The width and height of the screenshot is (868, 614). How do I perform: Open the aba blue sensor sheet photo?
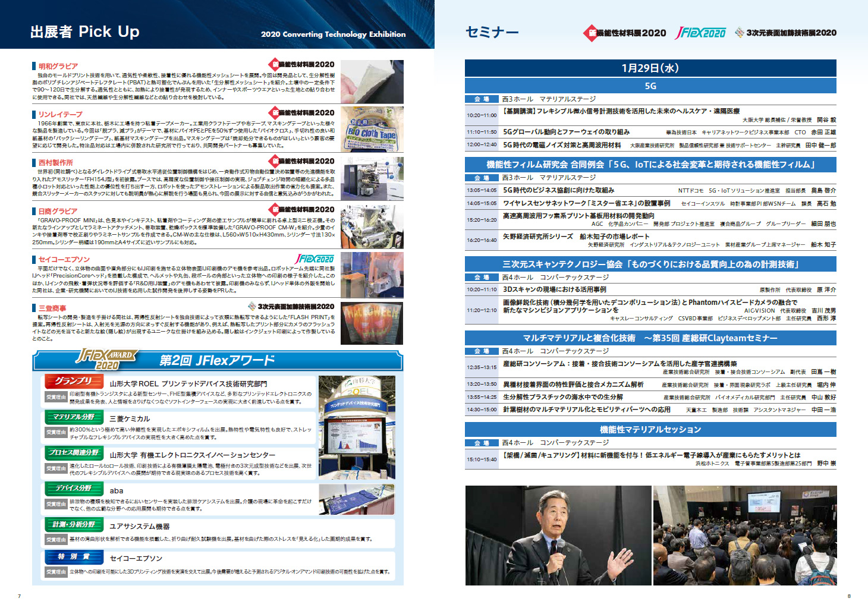point(357,499)
